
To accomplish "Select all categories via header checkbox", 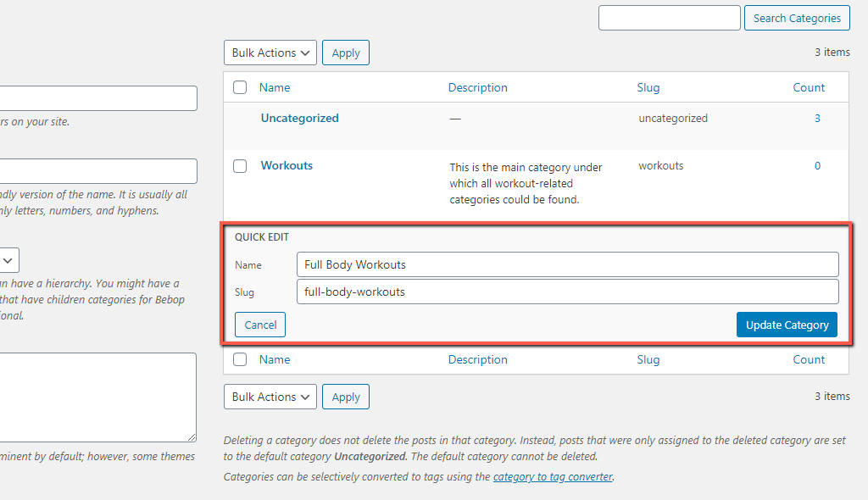I will 240,87.
